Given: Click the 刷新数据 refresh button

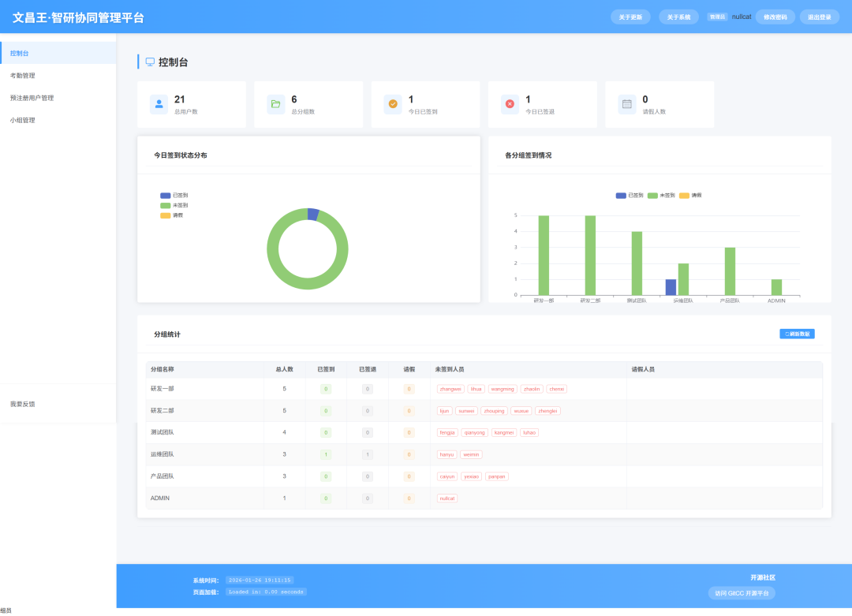Looking at the screenshot, I should point(797,334).
